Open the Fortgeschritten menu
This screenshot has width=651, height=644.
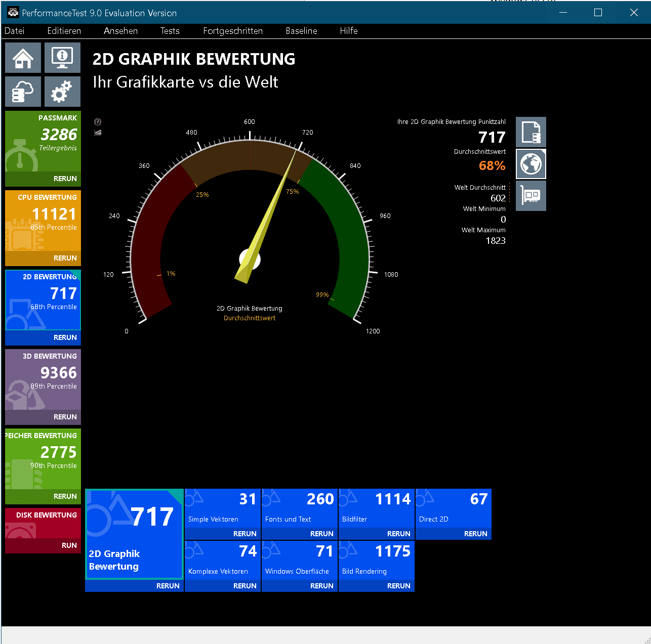(233, 31)
